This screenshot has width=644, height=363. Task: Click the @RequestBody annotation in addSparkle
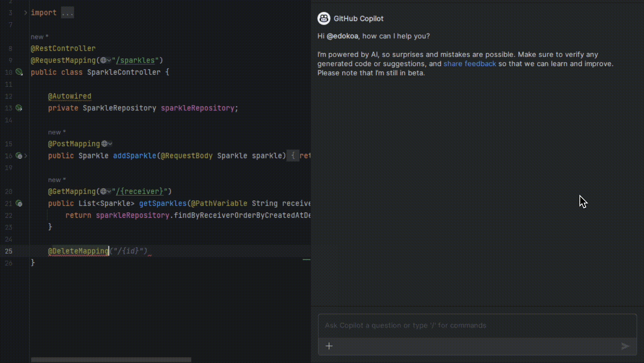186,156
